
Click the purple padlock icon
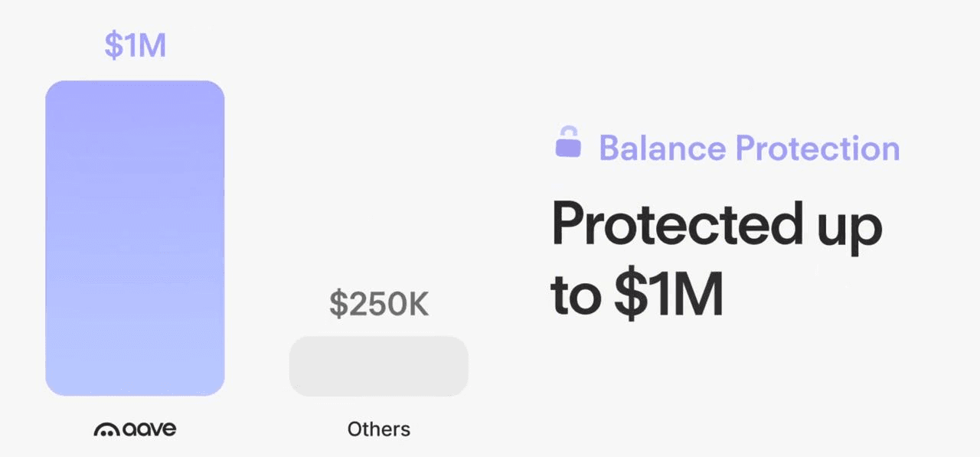tap(568, 144)
